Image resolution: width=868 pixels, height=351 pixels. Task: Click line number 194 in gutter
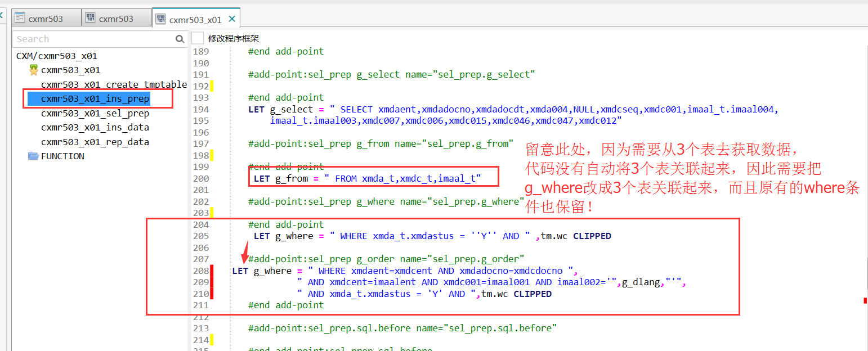pyautogui.click(x=201, y=109)
